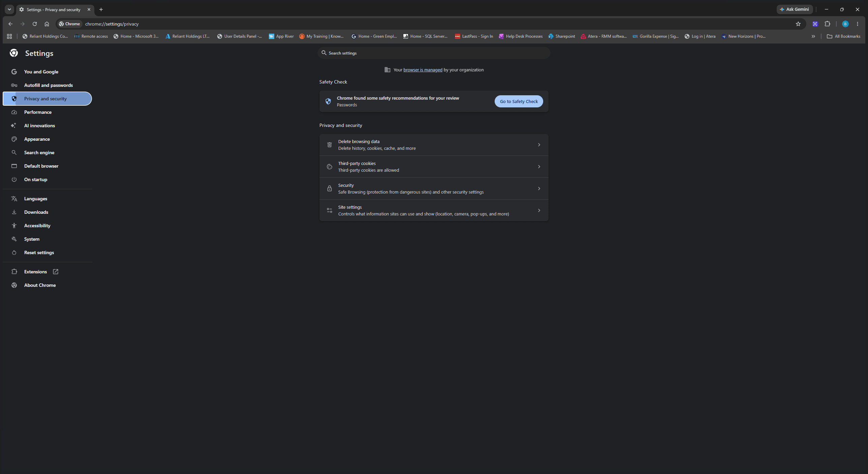Open Performance settings
The image size is (868, 474).
pyautogui.click(x=47, y=112)
